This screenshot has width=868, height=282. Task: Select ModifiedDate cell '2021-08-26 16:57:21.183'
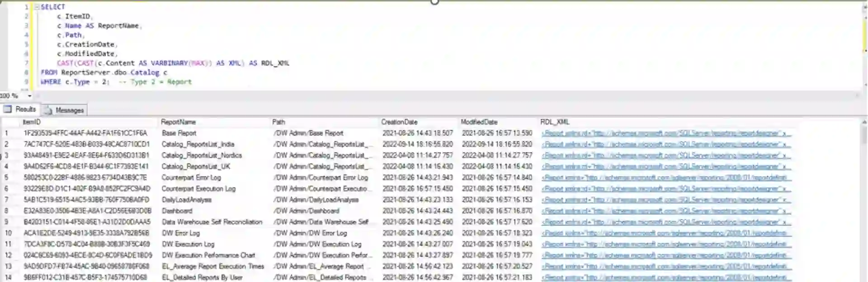[x=497, y=277]
